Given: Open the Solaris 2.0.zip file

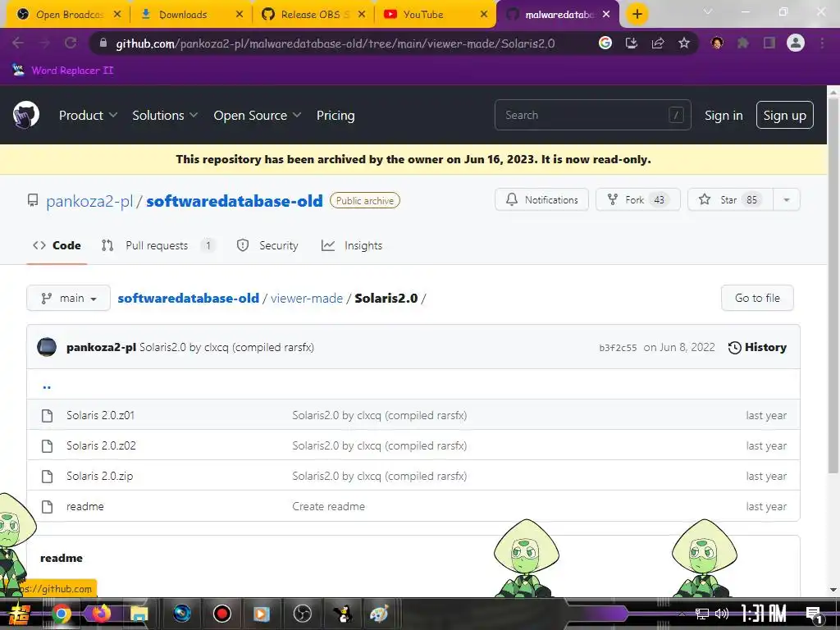Looking at the screenshot, I should (99, 477).
